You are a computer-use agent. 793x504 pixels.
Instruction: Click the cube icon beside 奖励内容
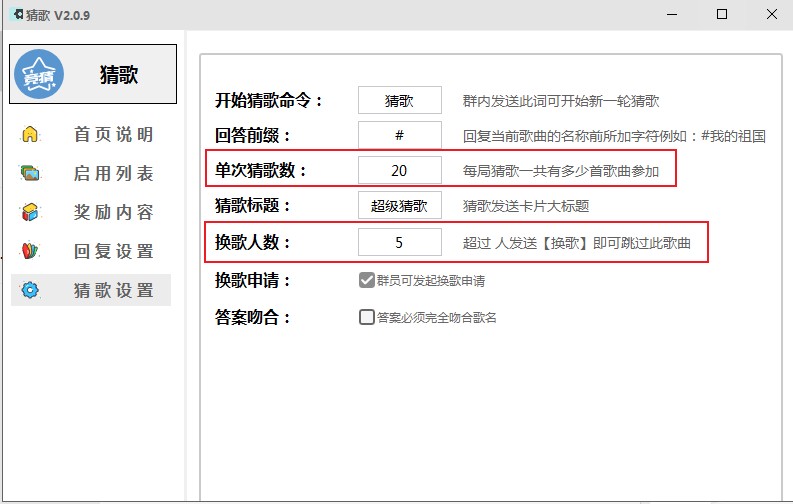[30, 212]
